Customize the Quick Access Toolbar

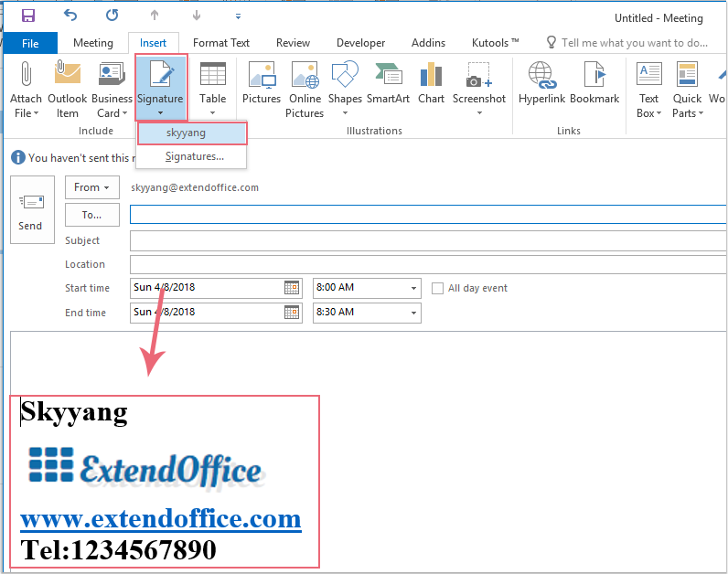pos(238,16)
